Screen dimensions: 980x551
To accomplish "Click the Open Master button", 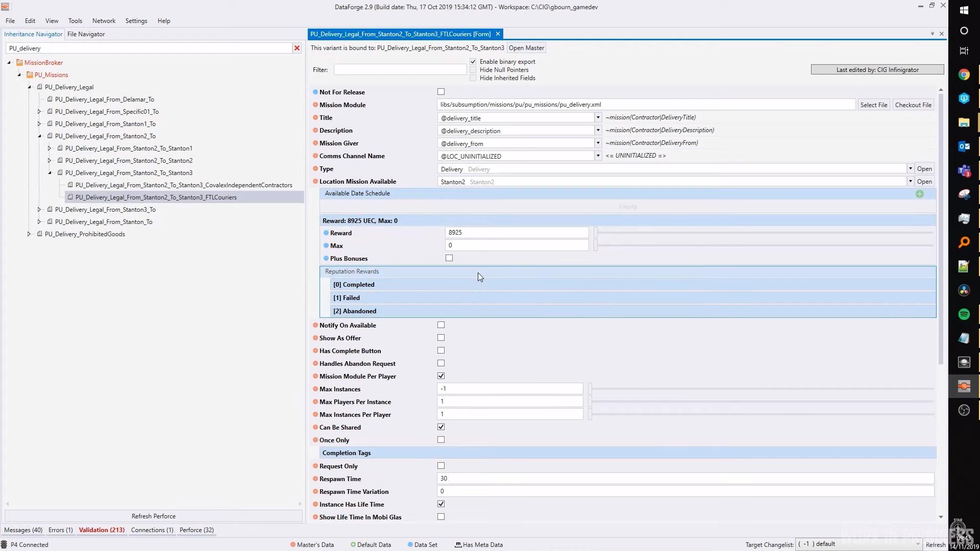I will pyautogui.click(x=526, y=48).
